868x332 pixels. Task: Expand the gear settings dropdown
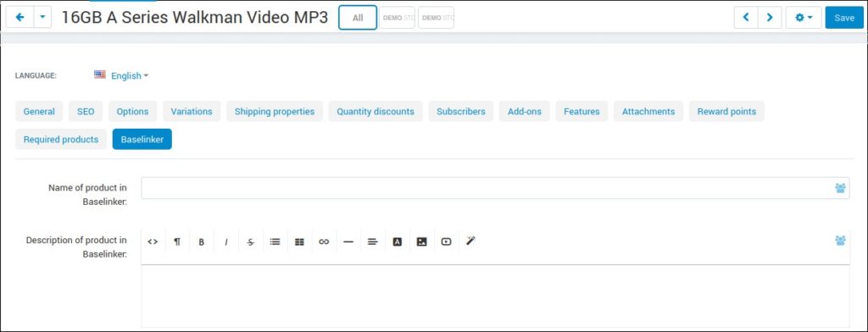pos(804,18)
